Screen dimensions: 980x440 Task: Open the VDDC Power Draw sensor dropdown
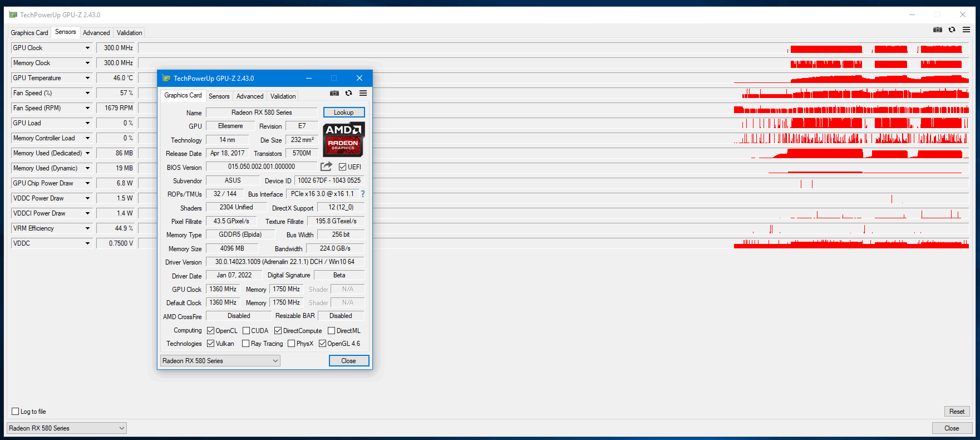[x=87, y=198]
